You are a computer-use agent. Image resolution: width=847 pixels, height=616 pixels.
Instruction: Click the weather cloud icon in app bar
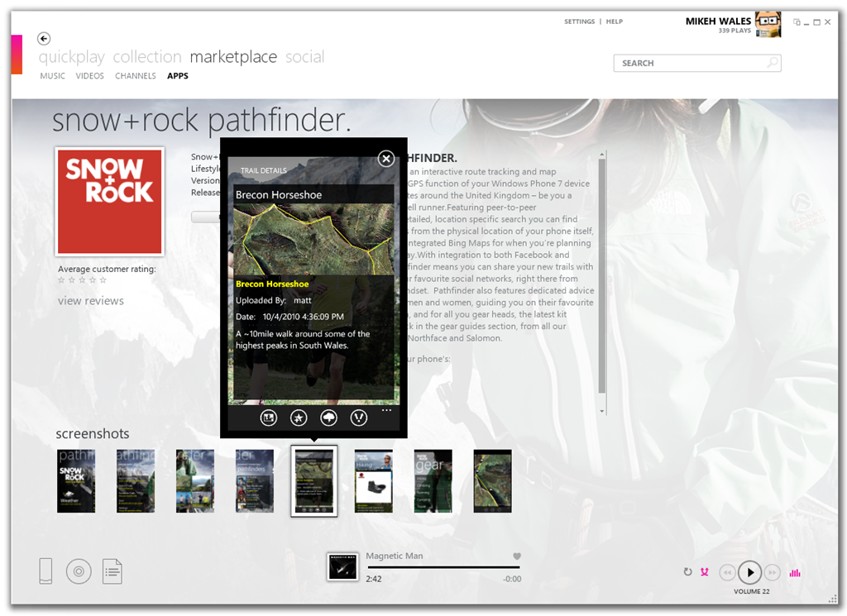coord(329,418)
